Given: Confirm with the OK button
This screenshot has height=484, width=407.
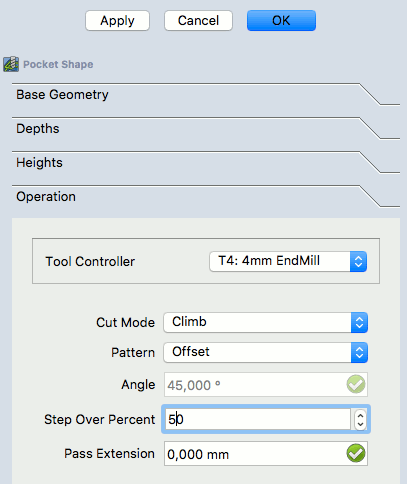Looking at the screenshot, I should point(281,21).
